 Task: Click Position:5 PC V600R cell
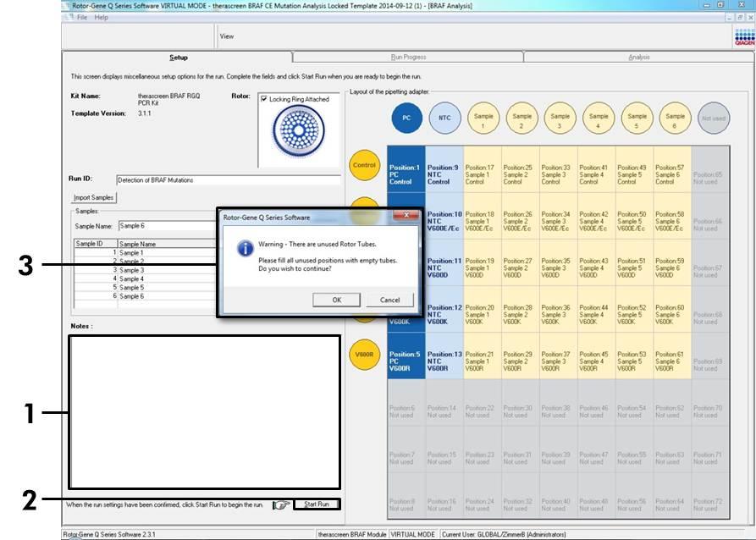click(406, 355)
